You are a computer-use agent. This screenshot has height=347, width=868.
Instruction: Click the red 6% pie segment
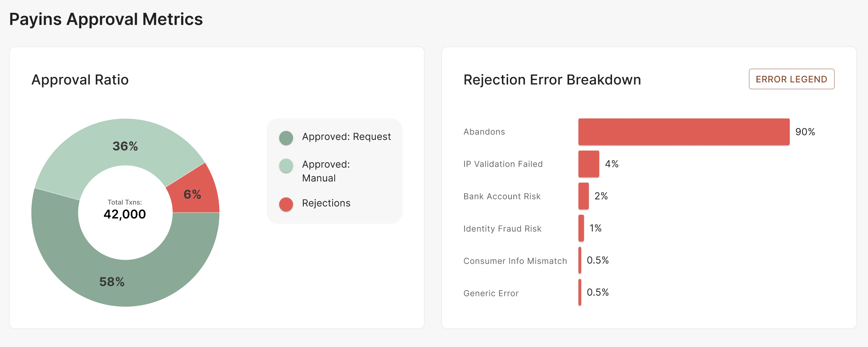193,195
